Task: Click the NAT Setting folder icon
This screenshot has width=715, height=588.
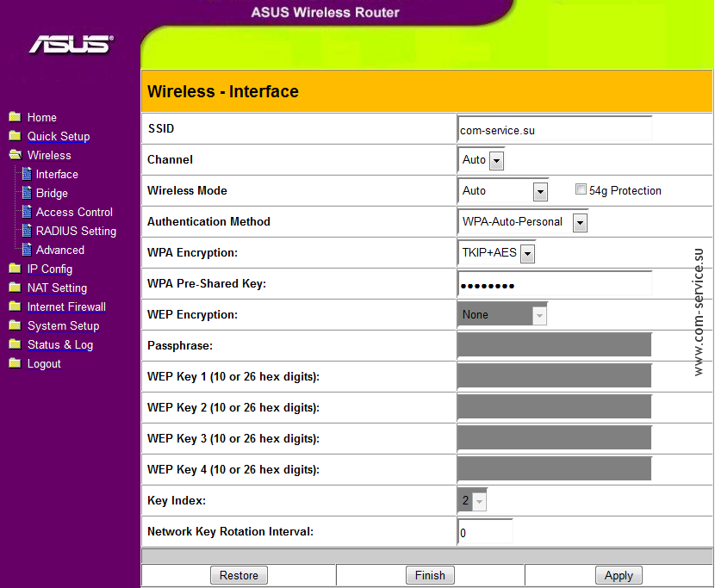Action: pos(15,288)
